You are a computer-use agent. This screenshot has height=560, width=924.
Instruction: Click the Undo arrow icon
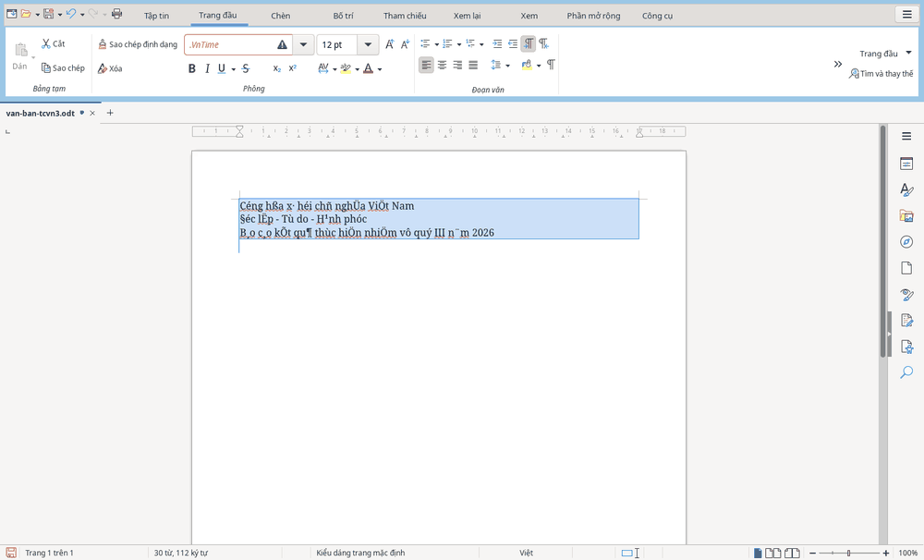[71, 14]
